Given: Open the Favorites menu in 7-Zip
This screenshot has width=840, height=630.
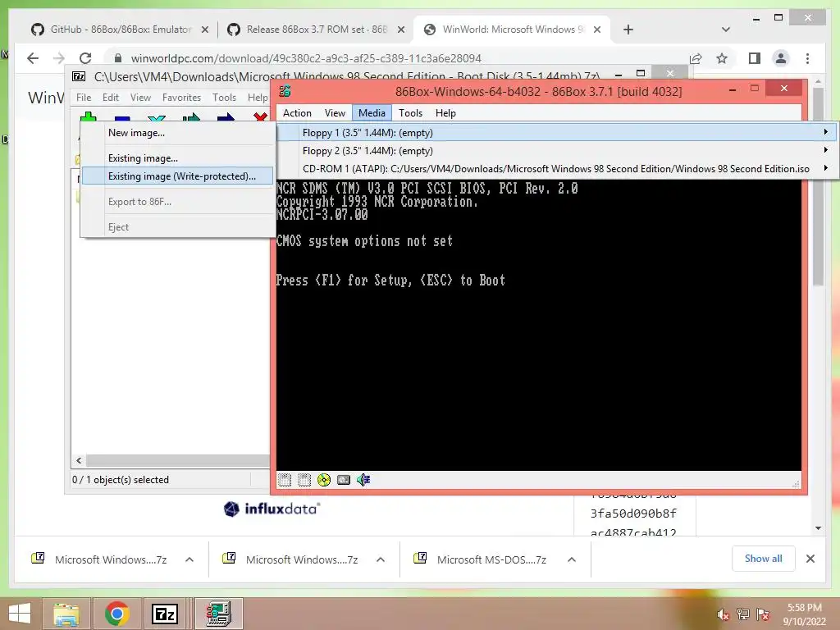Looking at the screenshot, I should (181, 98).
